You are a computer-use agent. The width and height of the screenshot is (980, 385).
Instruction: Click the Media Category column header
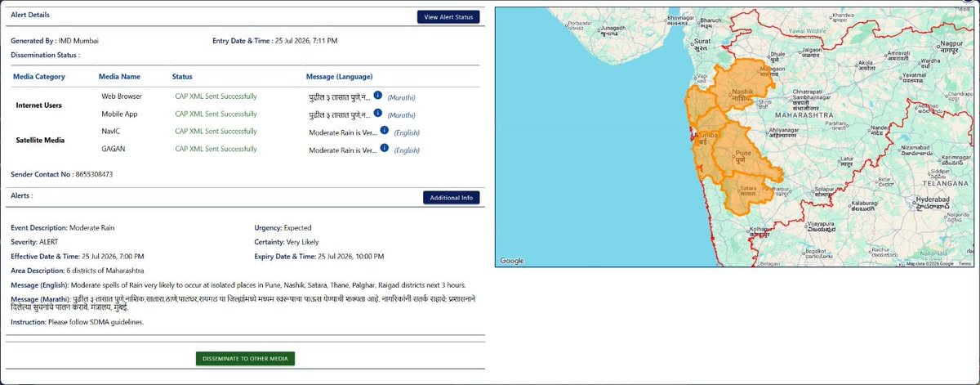39,77
